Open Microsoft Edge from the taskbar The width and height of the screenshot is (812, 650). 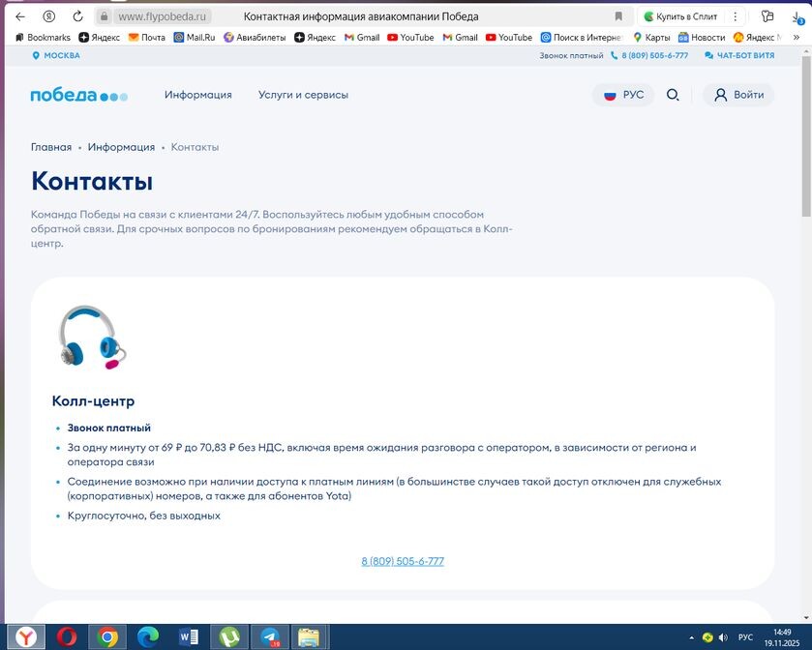(x=147, y=637)
